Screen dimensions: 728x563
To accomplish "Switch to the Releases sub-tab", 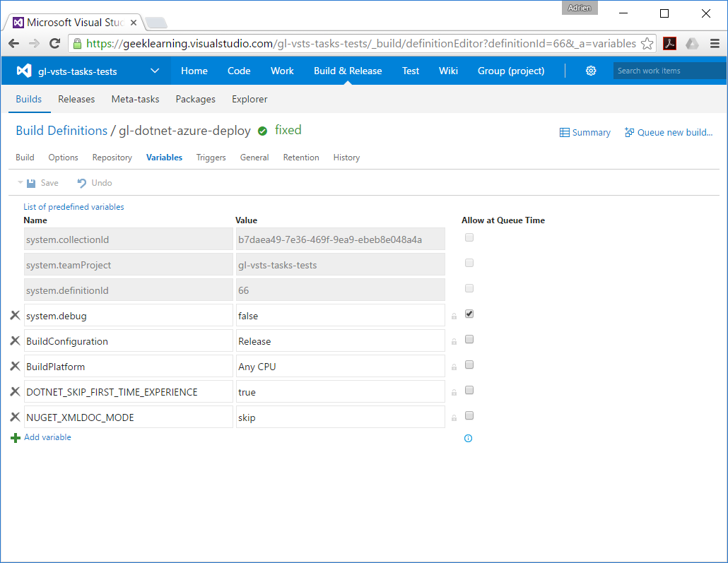I will pos(76,99).
